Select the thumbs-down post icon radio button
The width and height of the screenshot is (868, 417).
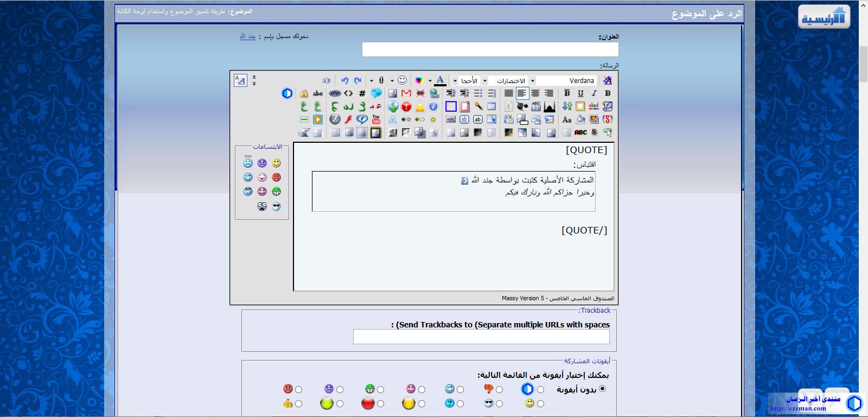point(499,389)
